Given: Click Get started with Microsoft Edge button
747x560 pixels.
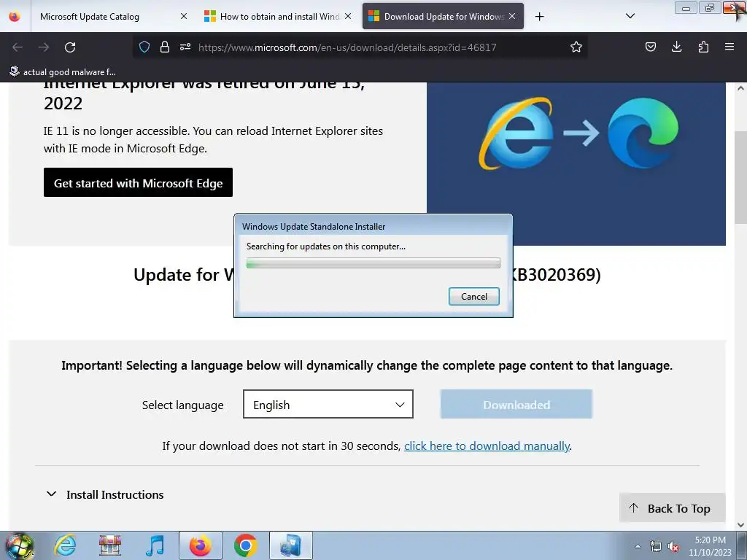Looking at the screenshot, I should (138, 182).
